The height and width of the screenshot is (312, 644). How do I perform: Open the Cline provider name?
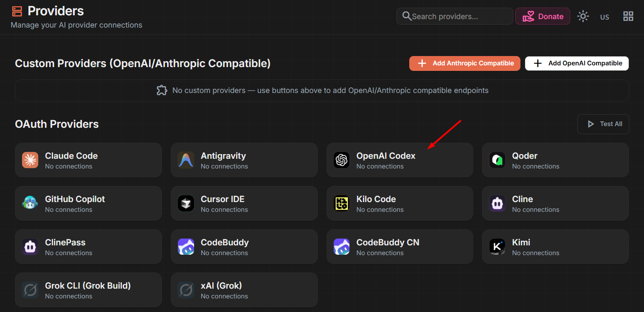click(523, 199)
